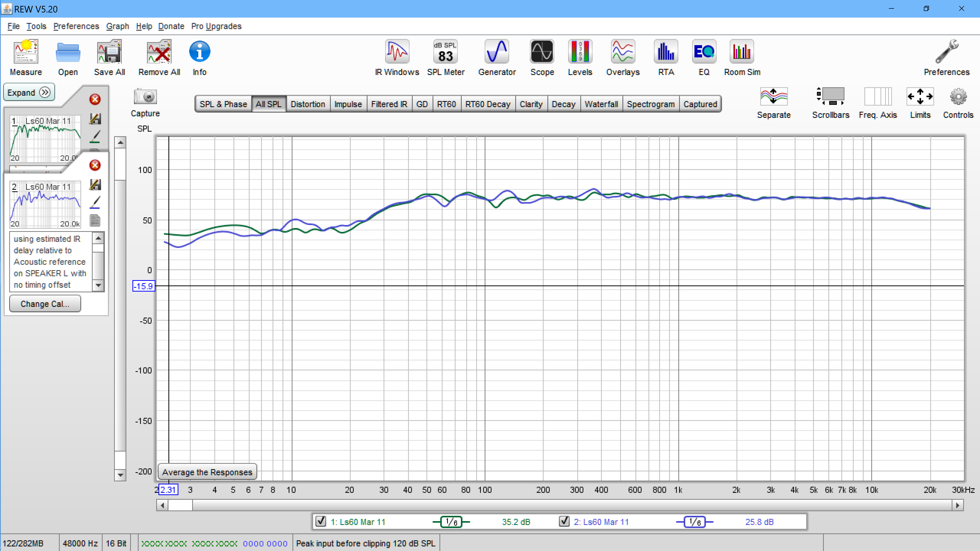The image size is (980, 551).
Task: Open the SPL Meter
Action: [446, 52]
